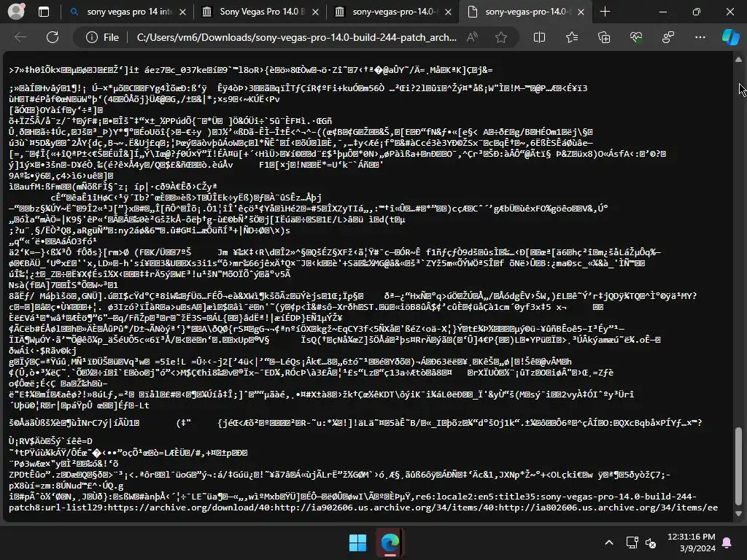
Task: Click the page's vertical scrollbar thumb
Action: (x=738, y=466)
